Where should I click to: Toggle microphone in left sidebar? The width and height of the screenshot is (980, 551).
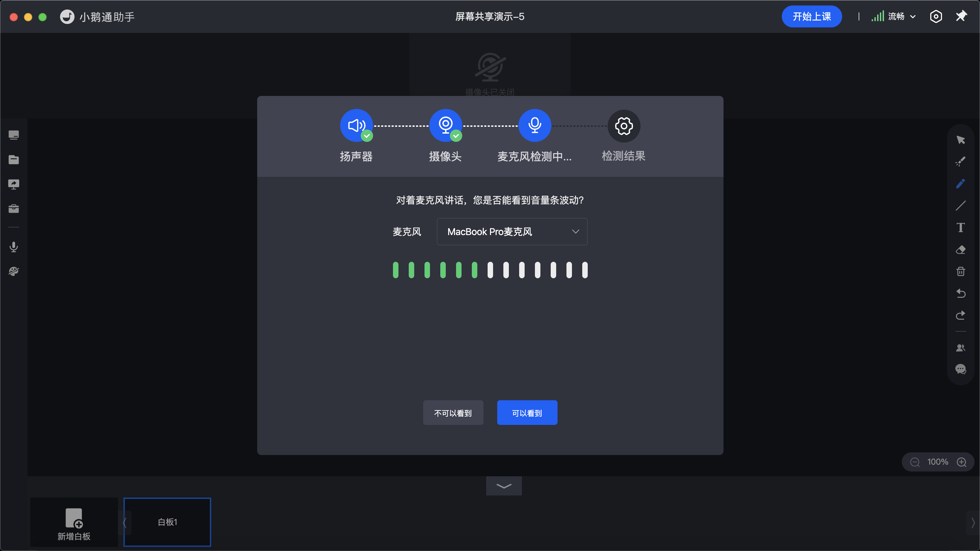pyautogui.click(x=14, y=247)
